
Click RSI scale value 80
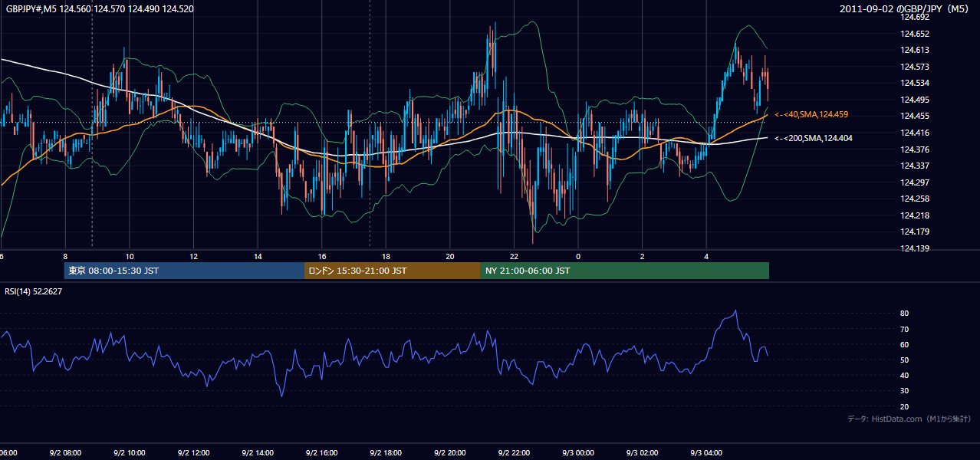coord(905,314)
